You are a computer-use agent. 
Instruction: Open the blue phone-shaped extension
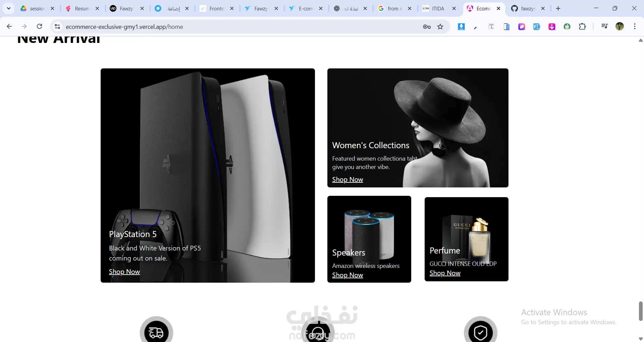click(506, 26)
